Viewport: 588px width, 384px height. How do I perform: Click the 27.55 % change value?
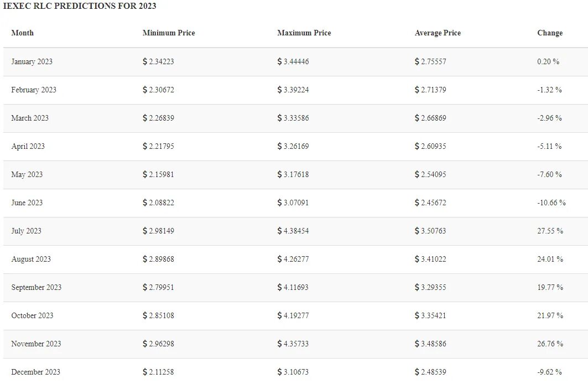click(x=550, y=231)
